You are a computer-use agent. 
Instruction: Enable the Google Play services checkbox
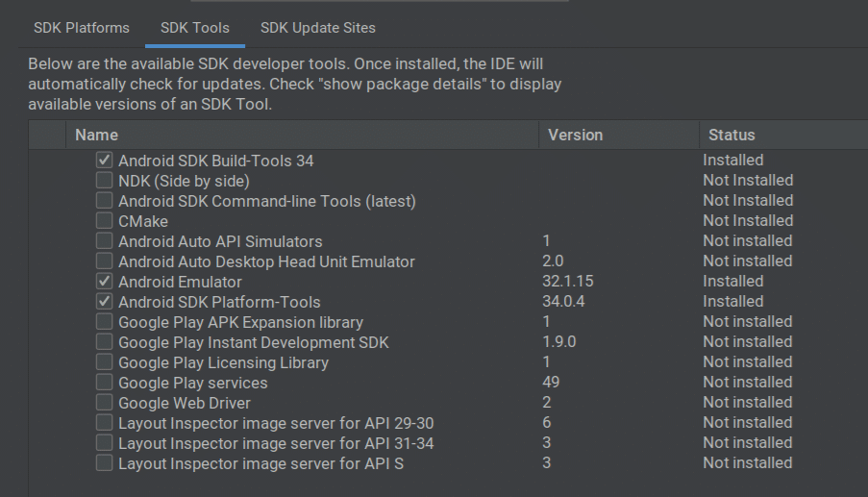[104, 382]
